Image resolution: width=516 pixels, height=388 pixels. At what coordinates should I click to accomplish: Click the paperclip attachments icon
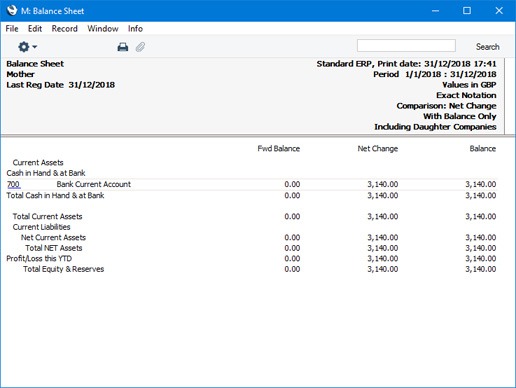pyautogui.click(x=140, y=47)
